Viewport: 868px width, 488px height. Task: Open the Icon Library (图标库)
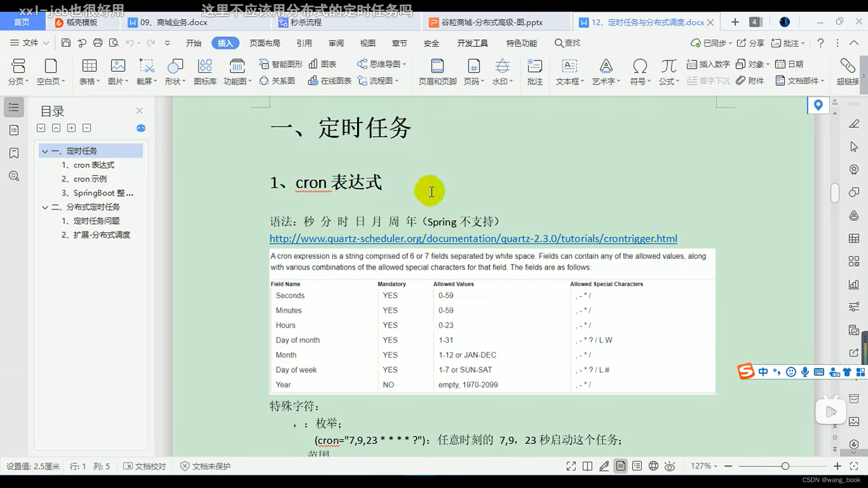[205, 72]
